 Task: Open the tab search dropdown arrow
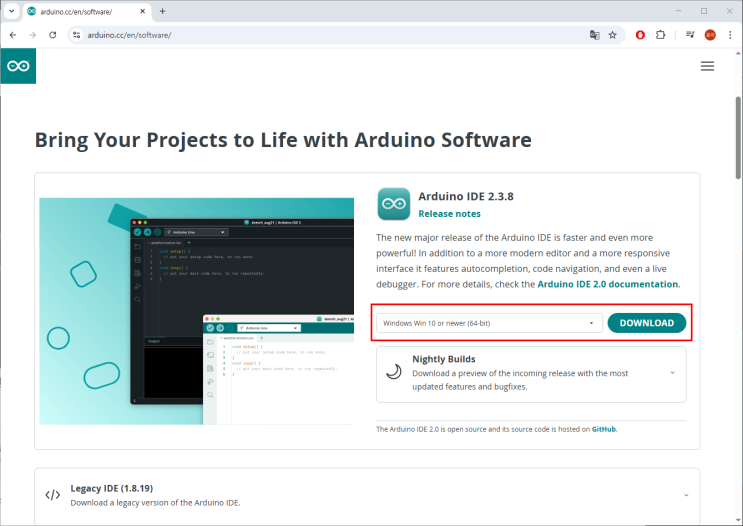pyautogui.click(x=11, y=11)
